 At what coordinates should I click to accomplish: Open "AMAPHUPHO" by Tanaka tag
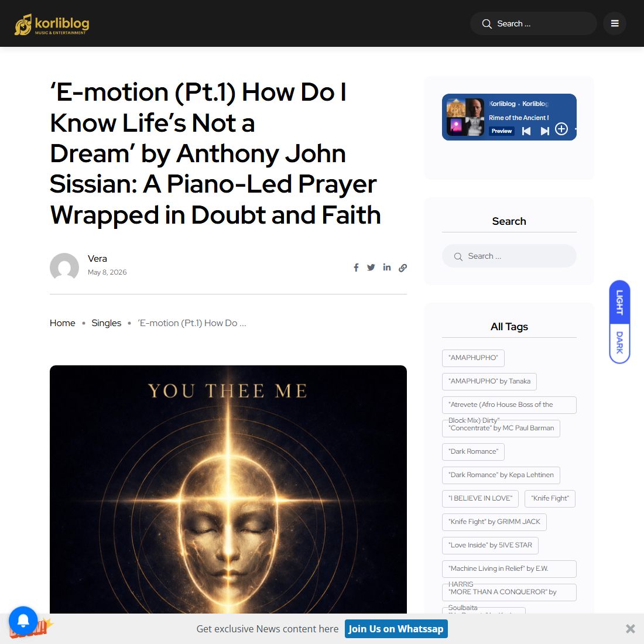[x=489, y=381]
